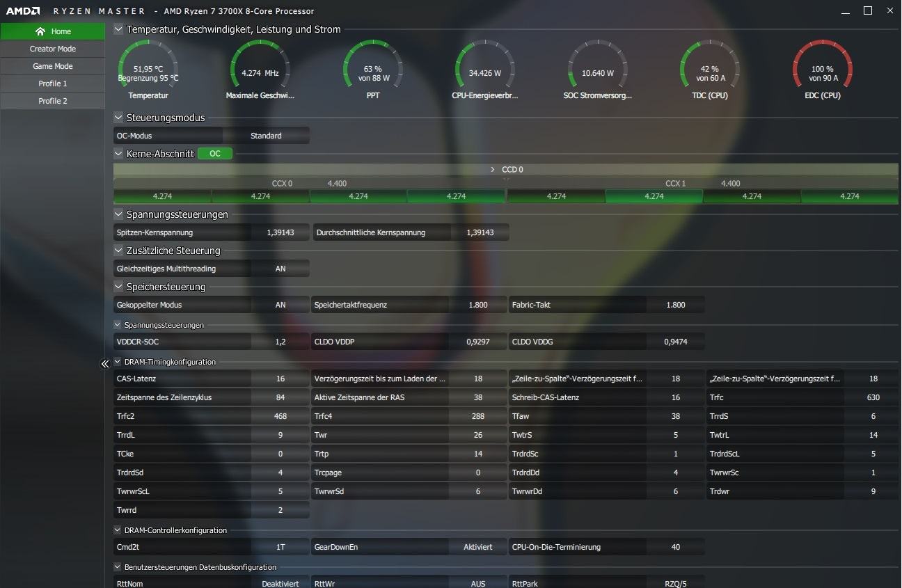Collapse Temperatur, Geschwindigkeit section
The width and height of the screenshot is (902, 588).
[x=118, y=29]
